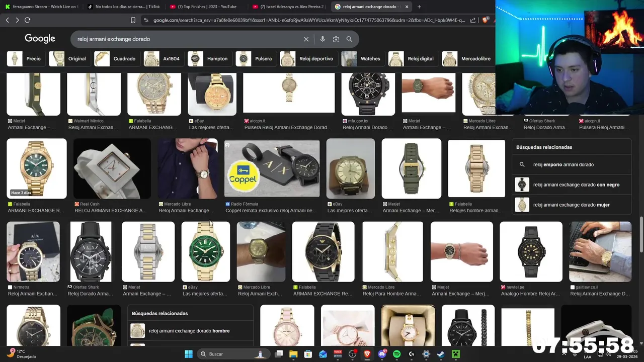Select the Hampton filter chip

coord(209,59)
